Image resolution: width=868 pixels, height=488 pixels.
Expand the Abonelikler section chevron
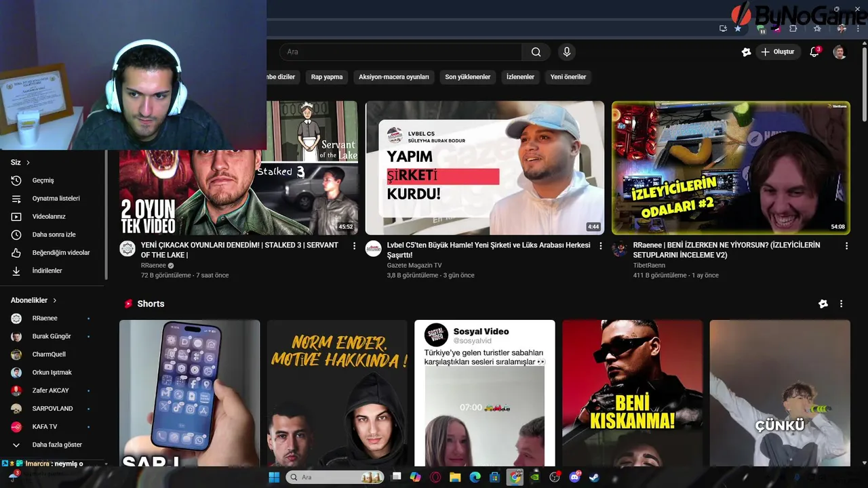coord(55,300)
